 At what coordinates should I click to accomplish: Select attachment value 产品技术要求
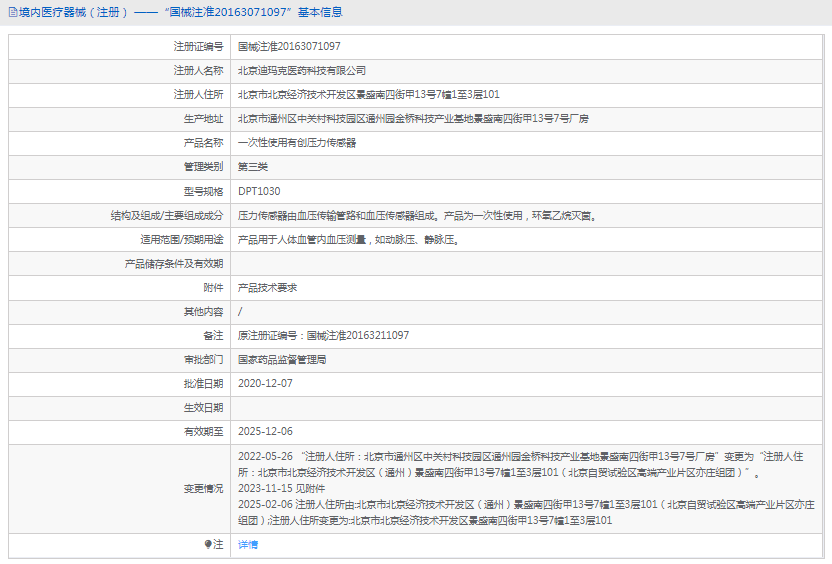tap(267, 288)
